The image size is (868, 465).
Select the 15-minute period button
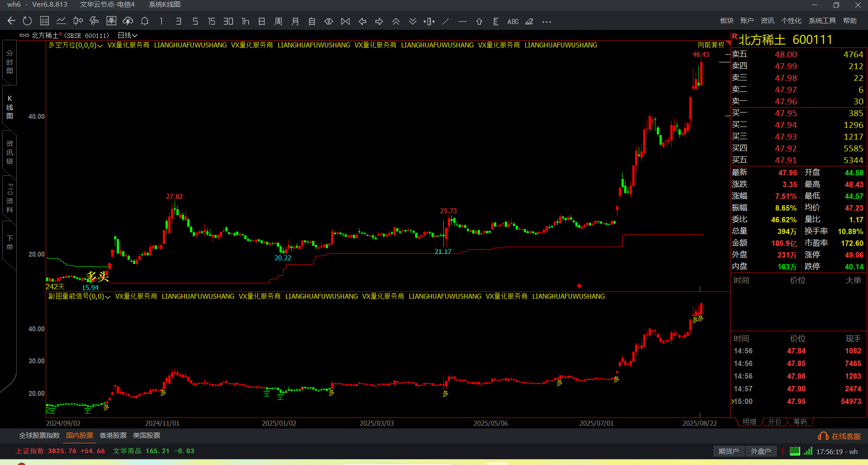(211, 21)
